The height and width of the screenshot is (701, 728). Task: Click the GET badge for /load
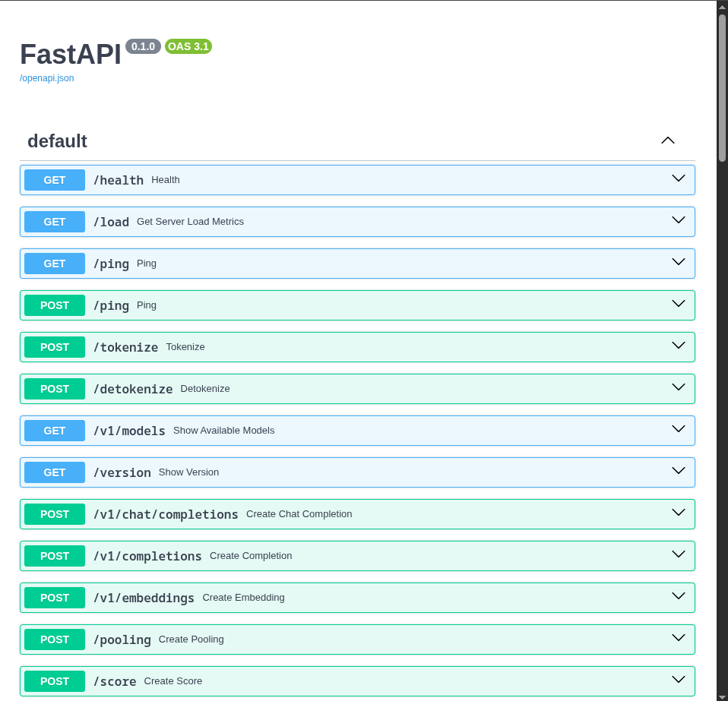54,222
